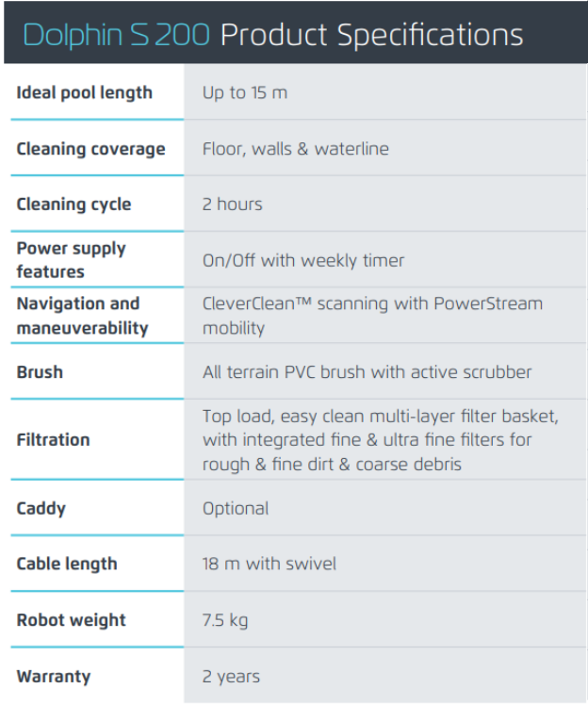Select the Cleaning coverage row label
This screenshot has height=705, width=588.
(x=90, y=149)
